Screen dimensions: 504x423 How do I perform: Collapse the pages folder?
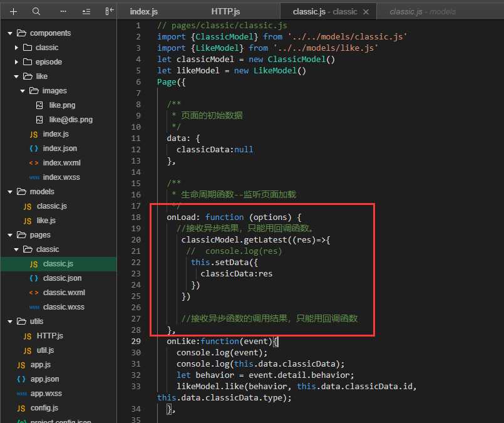pos(10,236)
